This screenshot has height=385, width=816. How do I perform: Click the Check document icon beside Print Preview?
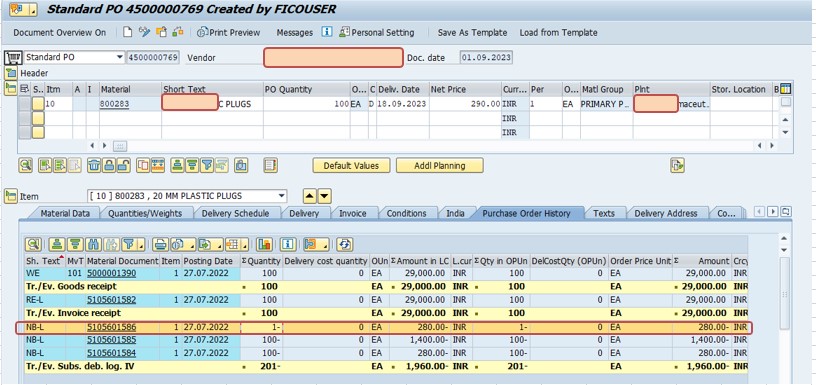click(x=178, y=32)
